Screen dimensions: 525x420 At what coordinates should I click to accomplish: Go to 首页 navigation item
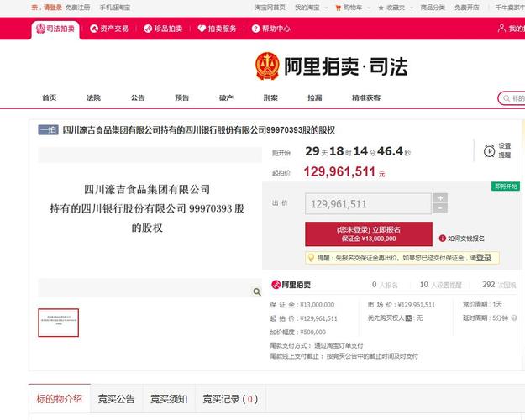click(x=50, y=97)
